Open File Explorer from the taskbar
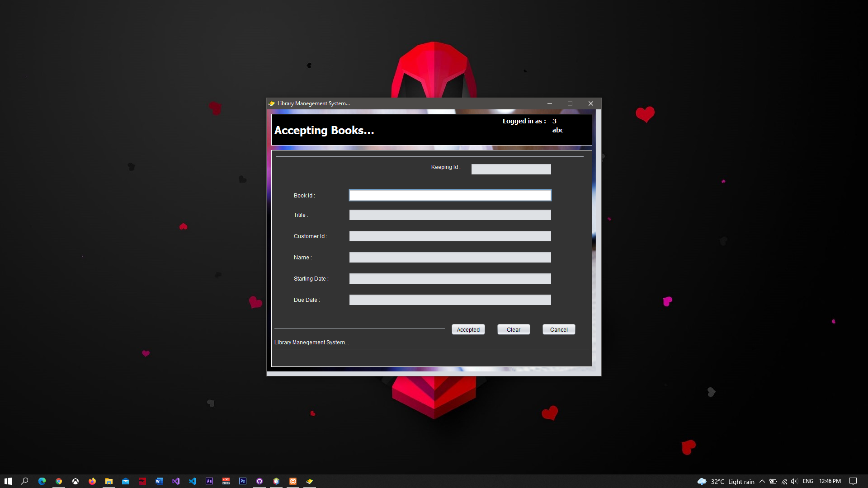The height and width of the screenshot is (488, 868). coord(109,481)
